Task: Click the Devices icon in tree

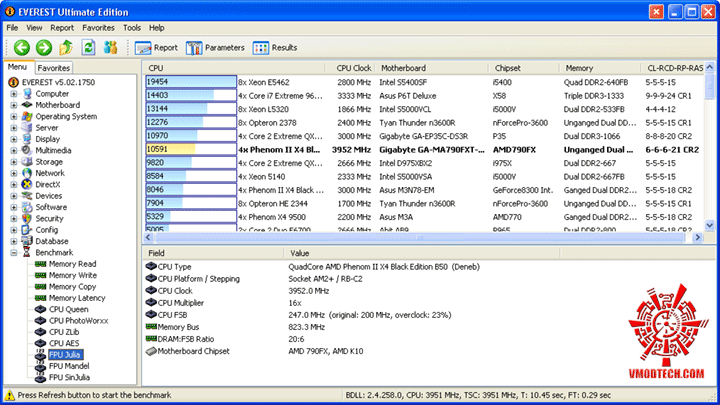Action: pyautogui.click(x=27, y=196)
